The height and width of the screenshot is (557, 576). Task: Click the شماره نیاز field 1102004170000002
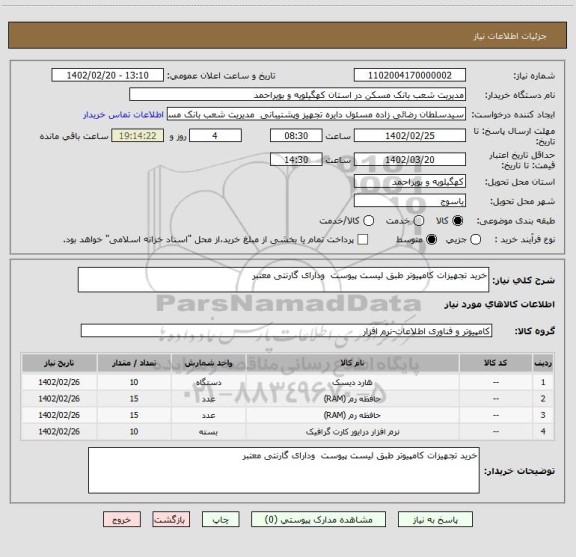410,75
